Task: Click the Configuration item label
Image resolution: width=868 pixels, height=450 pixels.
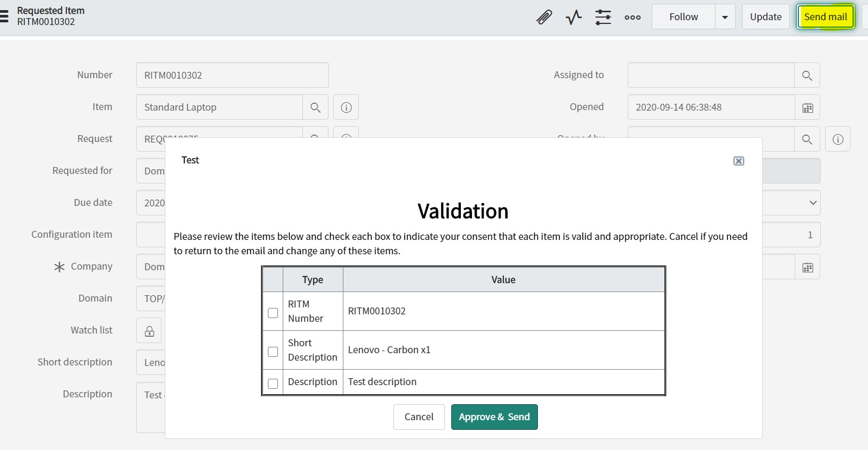Action: point(72,235)
